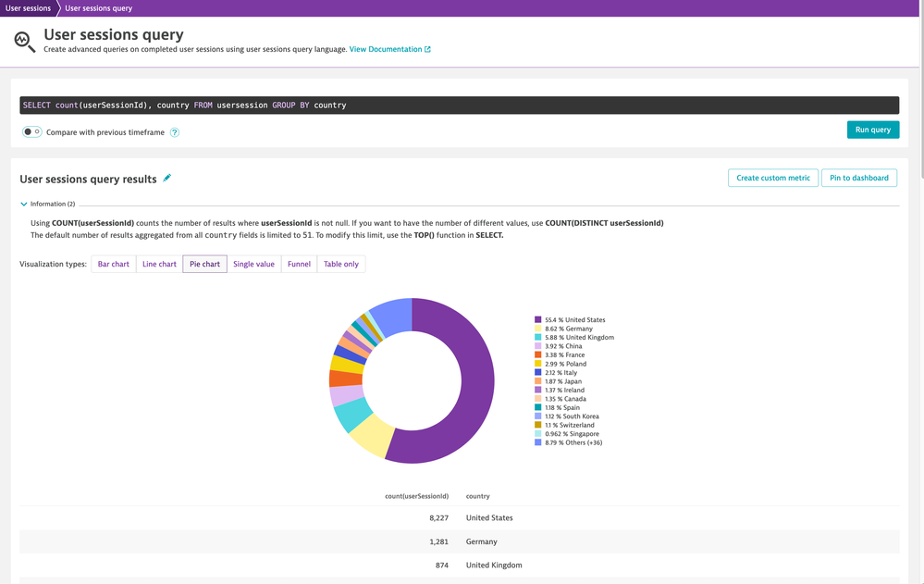
Task: Switch to Table only view
Action: coord(341,265)
